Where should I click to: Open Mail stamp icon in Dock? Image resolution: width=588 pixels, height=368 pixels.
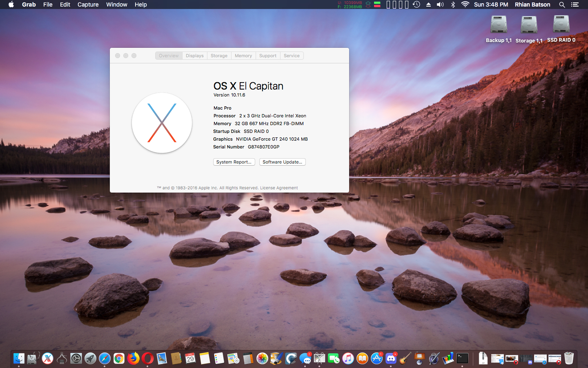pyautogui.click(x=162, y=359)
